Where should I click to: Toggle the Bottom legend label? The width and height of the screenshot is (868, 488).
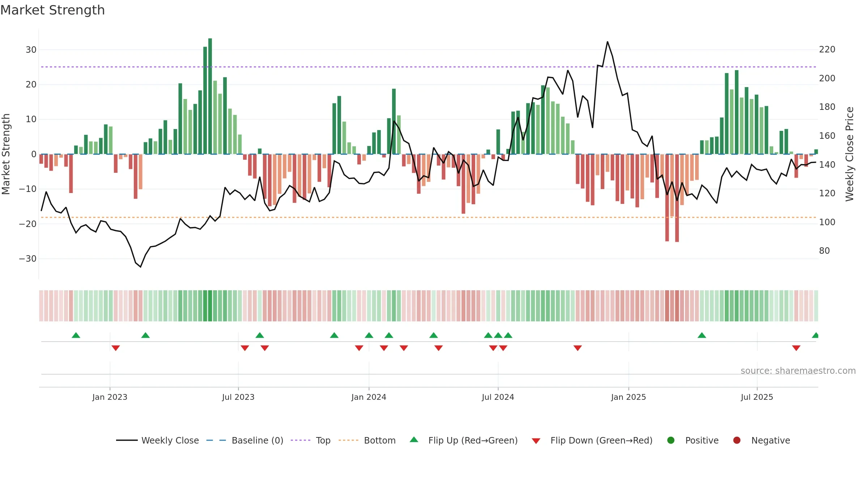(380, 440)
